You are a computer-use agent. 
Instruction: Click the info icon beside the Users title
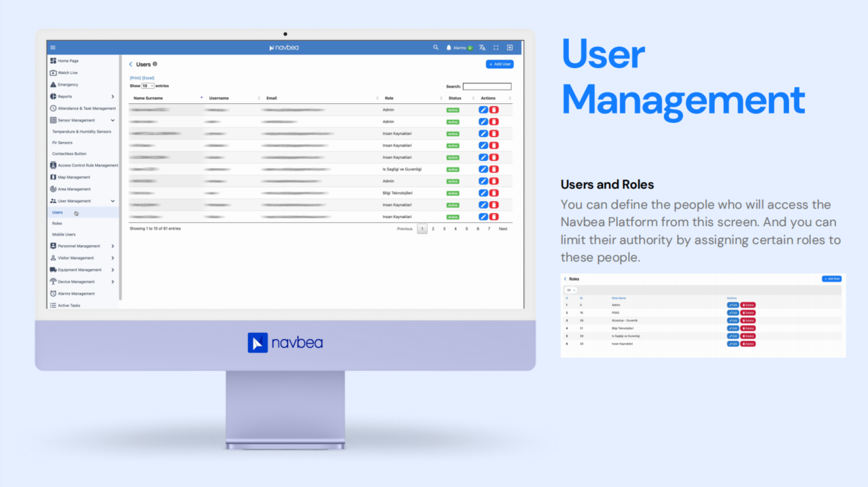pos(155,64)
